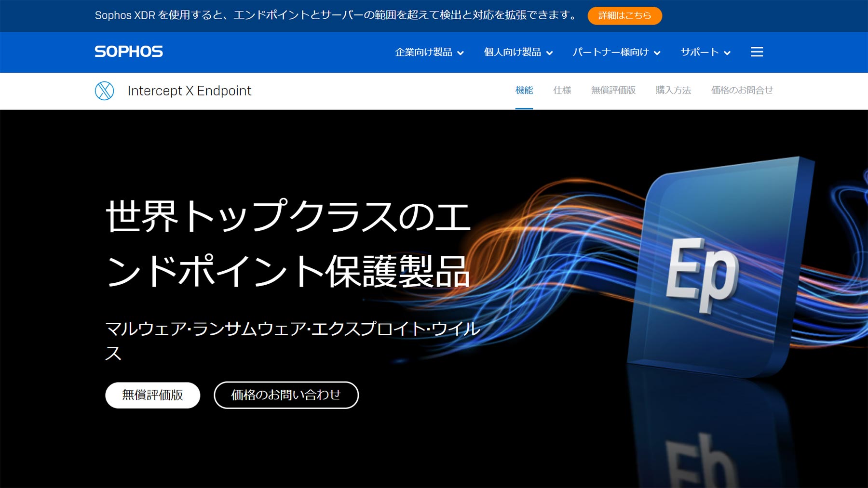Click the white 無償評価版 hero button
Image resolution: width=868 pixels, height=488 pixels.
click(152, 395)
